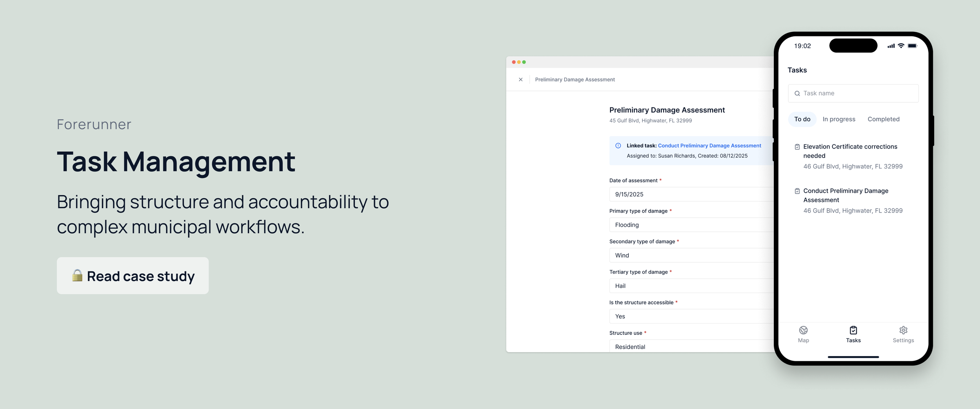Click the yellow window minimize dot

click(519, 62)
